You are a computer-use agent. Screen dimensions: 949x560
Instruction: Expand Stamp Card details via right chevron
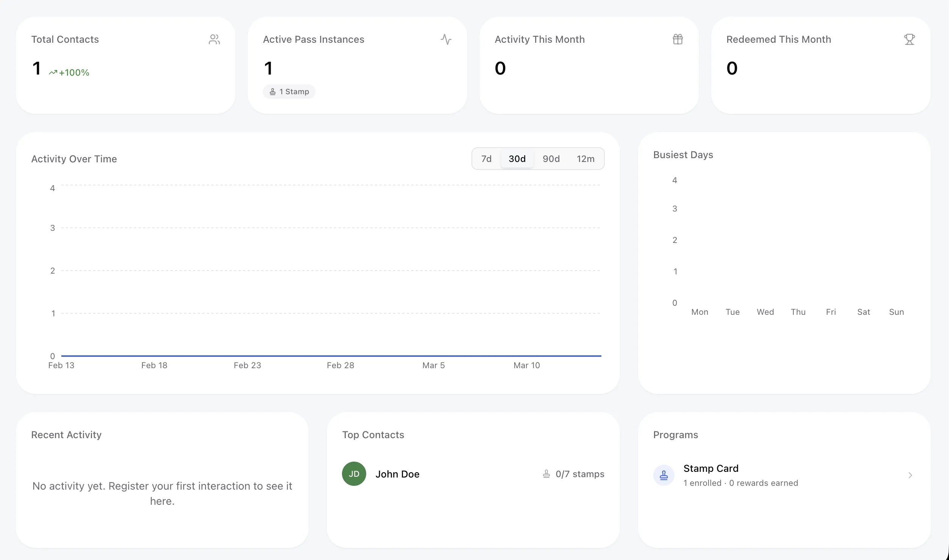910,475
